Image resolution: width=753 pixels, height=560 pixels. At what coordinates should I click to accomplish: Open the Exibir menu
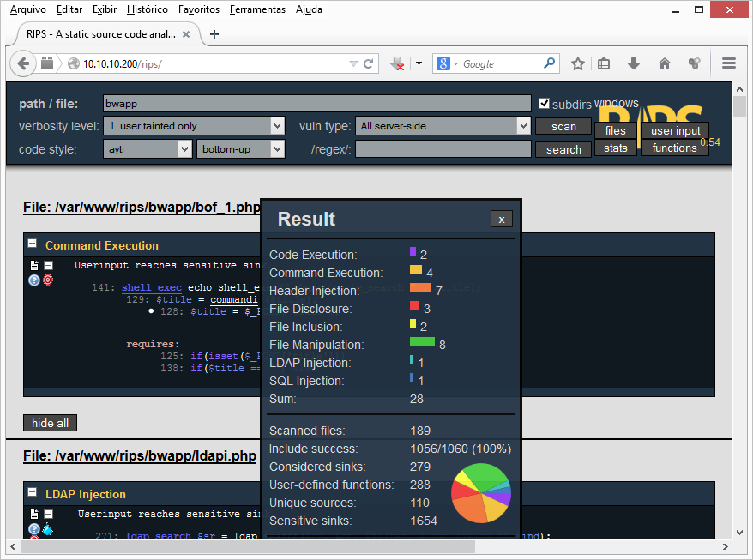[x=105, y=9]
